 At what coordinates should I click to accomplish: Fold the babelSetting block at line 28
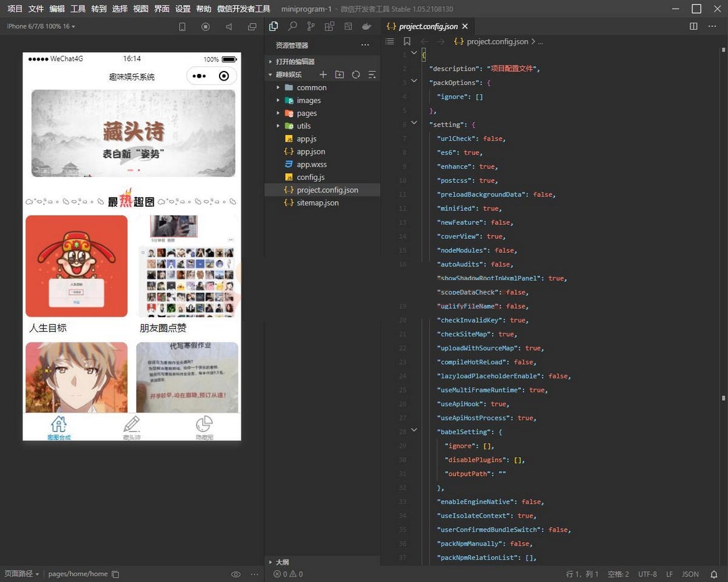point(414,430)
